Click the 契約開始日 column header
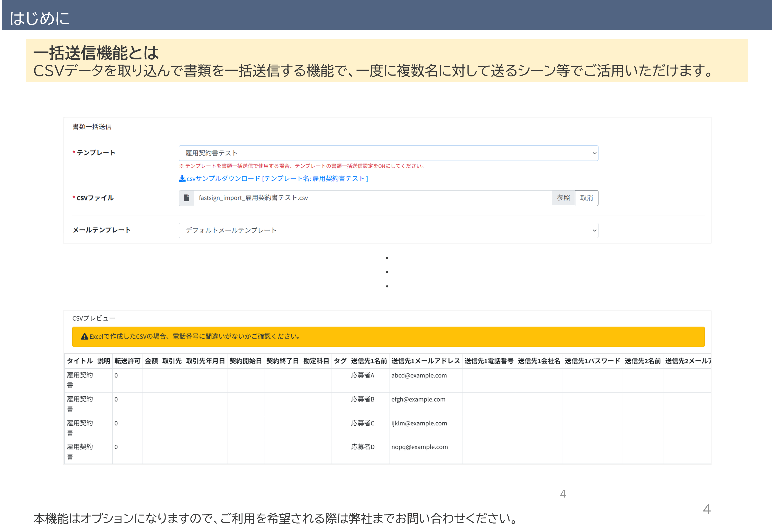This screenshot has height=532, width=772. click(x=246, y=361)
